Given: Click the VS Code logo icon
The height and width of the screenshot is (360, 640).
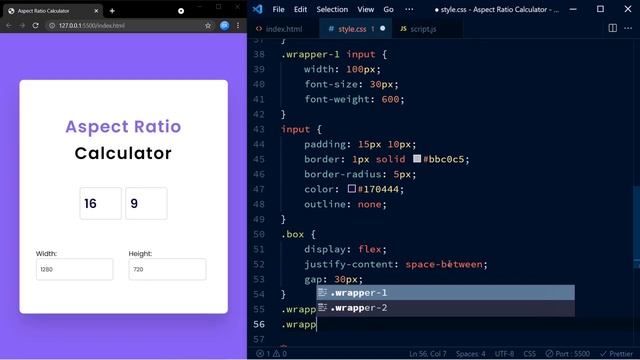Looking at the screenshot, I should tap(258, 9).
